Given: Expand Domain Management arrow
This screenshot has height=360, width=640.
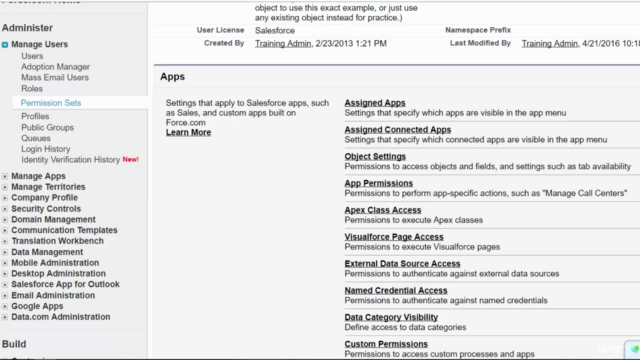Looking at the screenshot, I should [5, 220].
